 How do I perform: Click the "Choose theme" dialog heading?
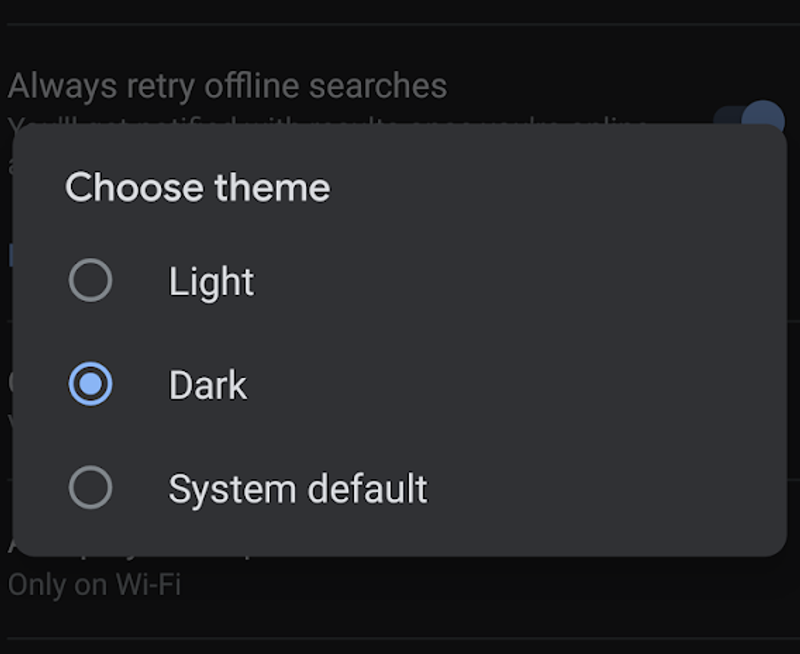pos(197,188)
